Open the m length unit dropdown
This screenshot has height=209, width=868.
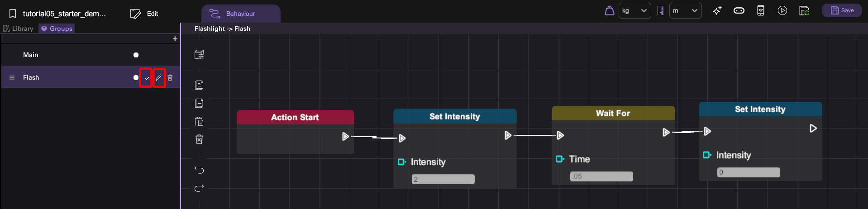(686, 10)
